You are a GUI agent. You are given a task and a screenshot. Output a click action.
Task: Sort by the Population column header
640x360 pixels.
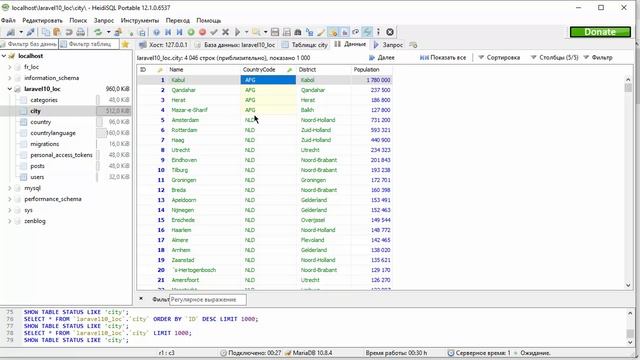(371, 70)
